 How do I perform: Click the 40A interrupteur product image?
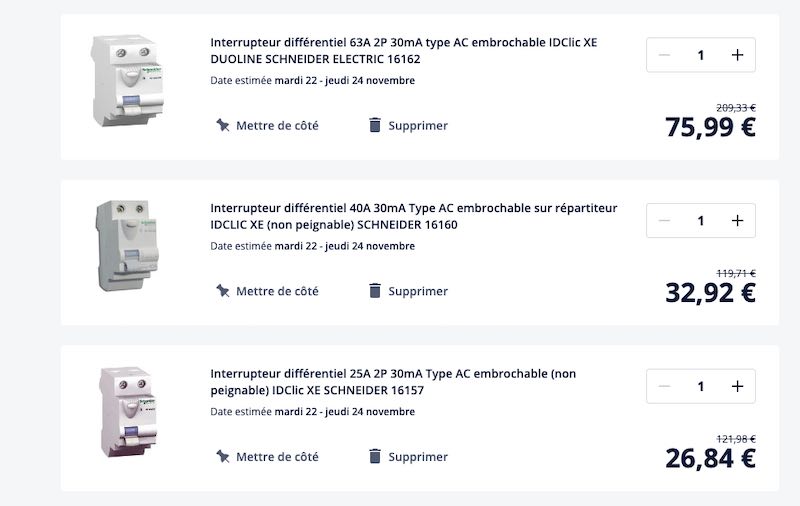click(x=128, y=246)
